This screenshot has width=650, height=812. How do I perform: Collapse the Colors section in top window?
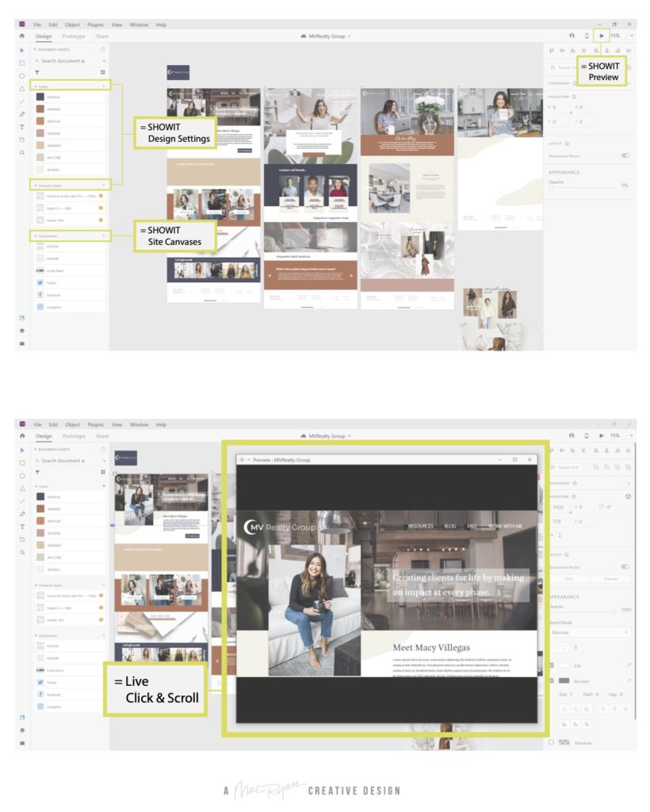pos(33,85)
